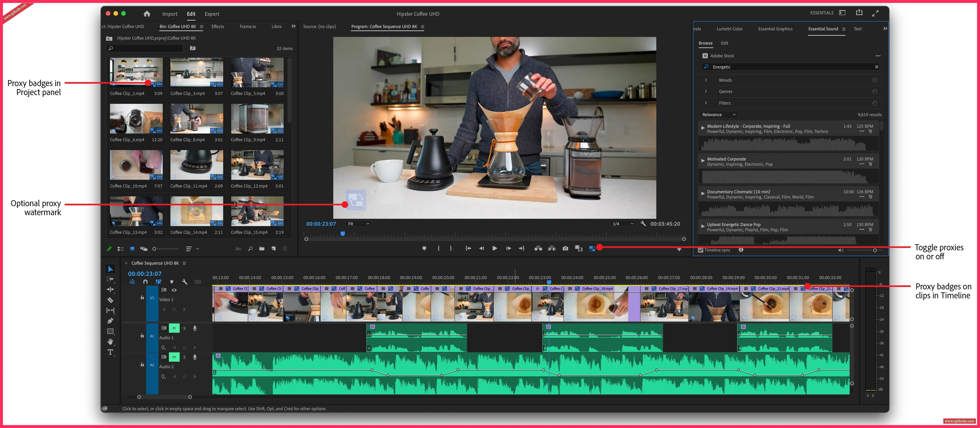Open the Home screen icon
980x428 pixels.
pyautogui.click(x=147, y=14)
